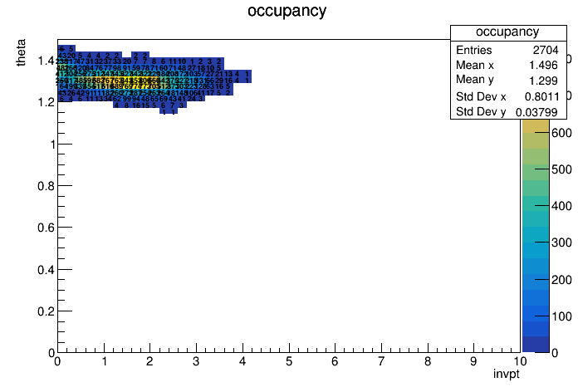
Task: Click the y-axis tick label "0.2"
Action: pyautogui.click(x=46, y=311)
